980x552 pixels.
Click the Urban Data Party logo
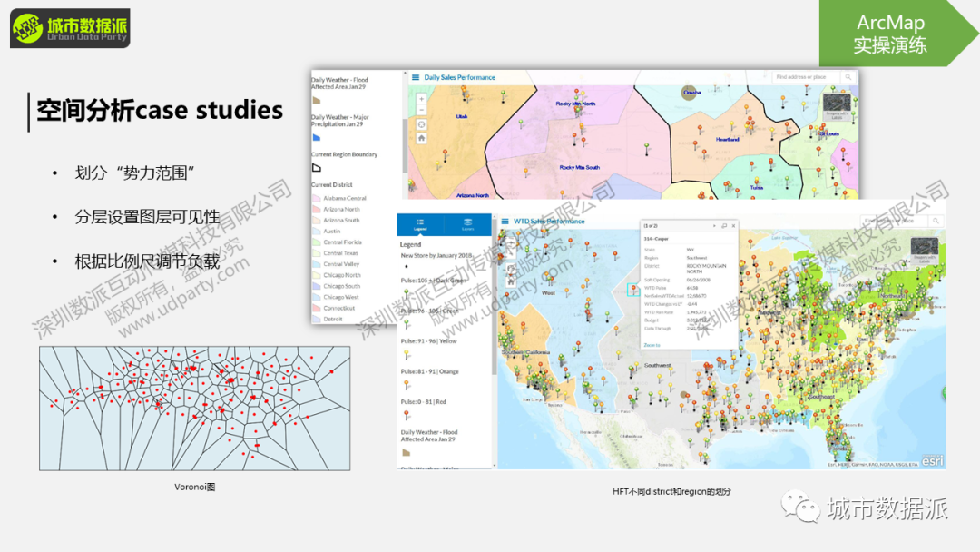pos(70,28)
